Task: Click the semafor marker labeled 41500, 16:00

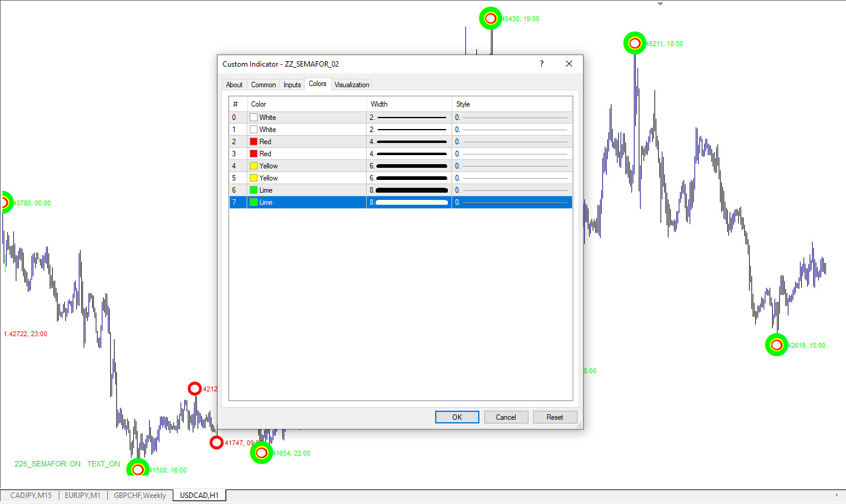Action: pyautogui.click(x=138, y=469)
